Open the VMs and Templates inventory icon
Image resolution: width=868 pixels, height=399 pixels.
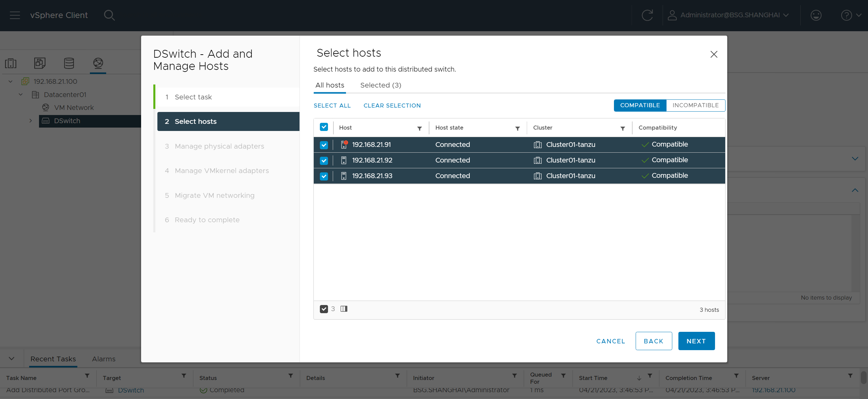tap(40, 63)
